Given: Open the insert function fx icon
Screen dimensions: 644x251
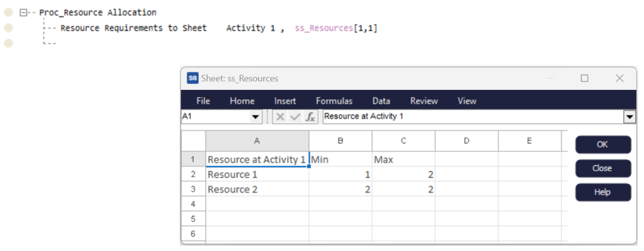Looking at the screenshot, I should (x=310, y=117).
